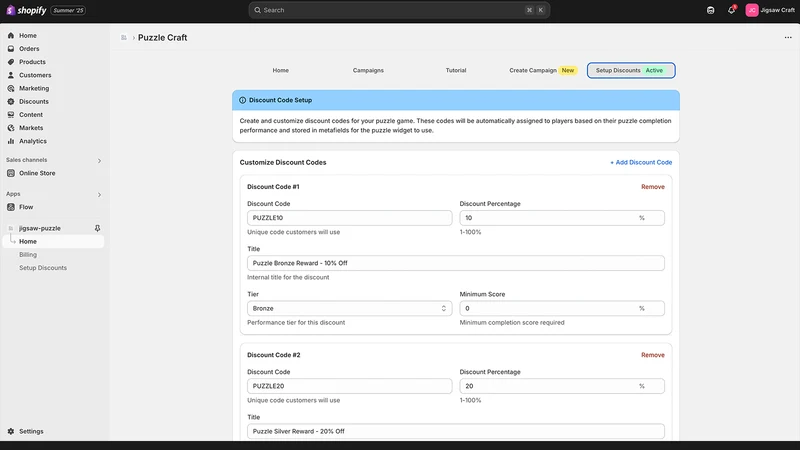Viewport: 800px width, 450px height.
Task: Click the search magnifier icon
Action: (257, 10)
